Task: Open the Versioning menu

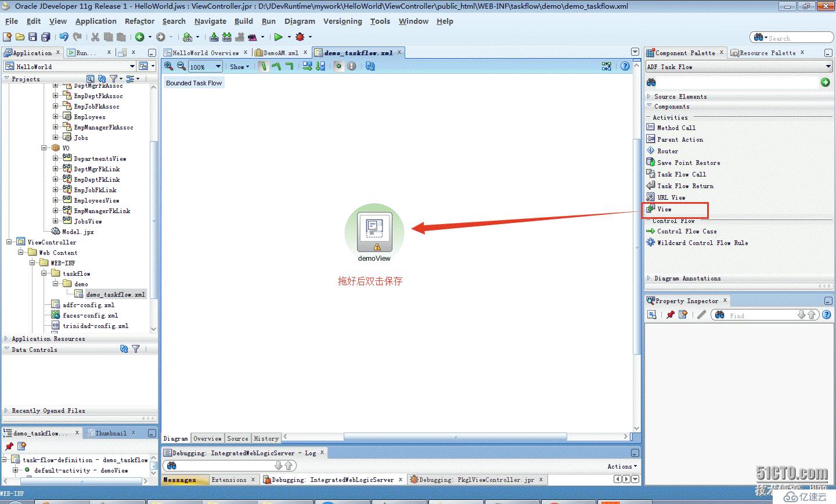Action: pos(343,21)
